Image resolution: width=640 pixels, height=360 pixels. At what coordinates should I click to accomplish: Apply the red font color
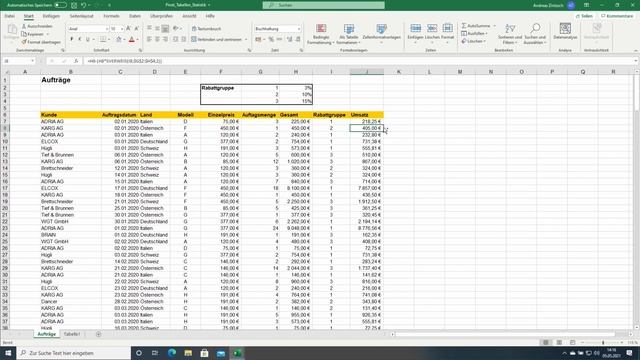[x=131, y=39]
